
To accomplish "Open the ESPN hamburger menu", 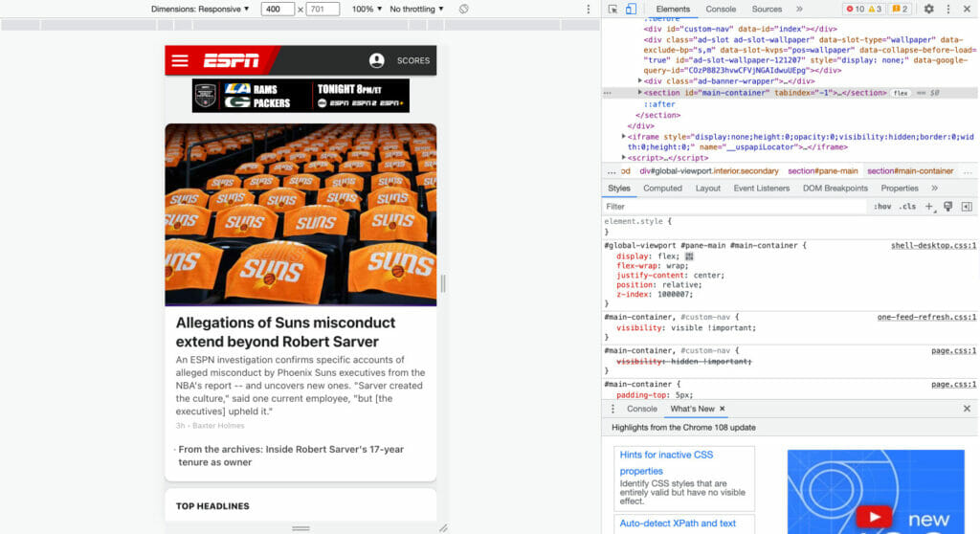I will (x=180, y=60).
